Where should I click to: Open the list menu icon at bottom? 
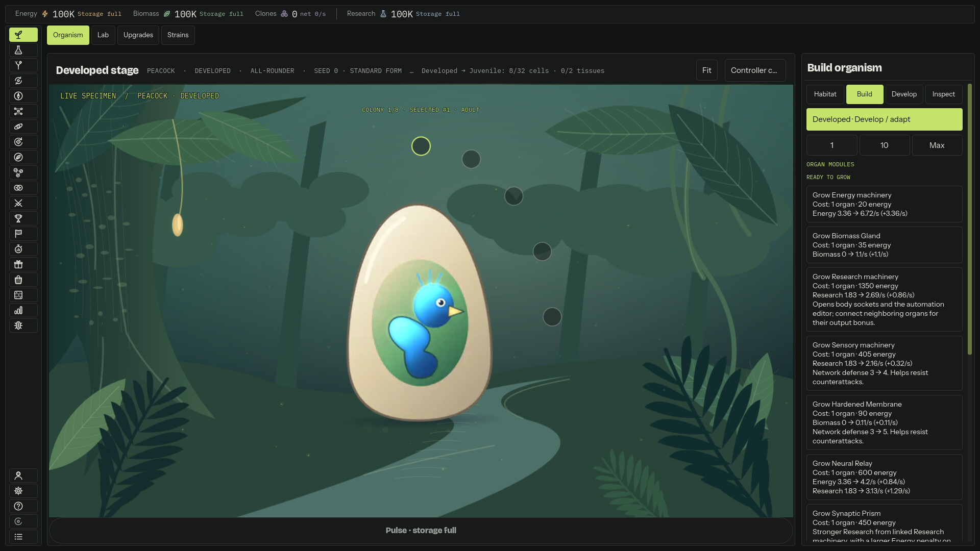coord(23,537)
